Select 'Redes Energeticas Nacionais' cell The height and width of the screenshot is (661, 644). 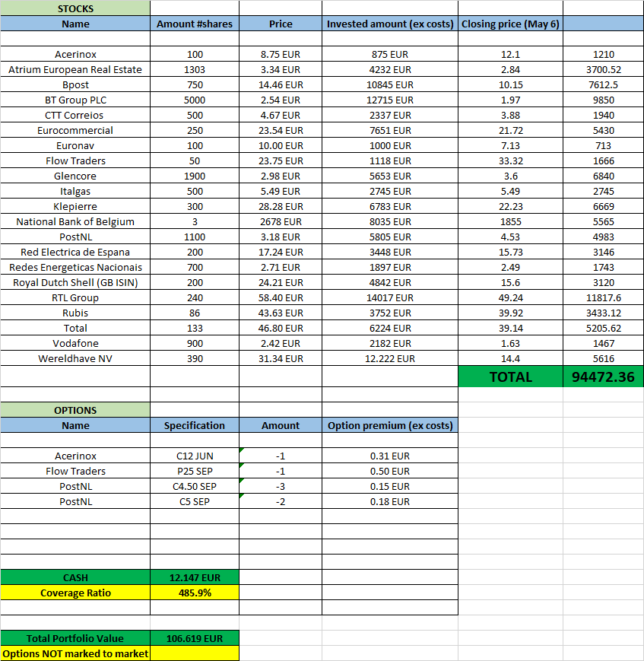click(75, 266)
